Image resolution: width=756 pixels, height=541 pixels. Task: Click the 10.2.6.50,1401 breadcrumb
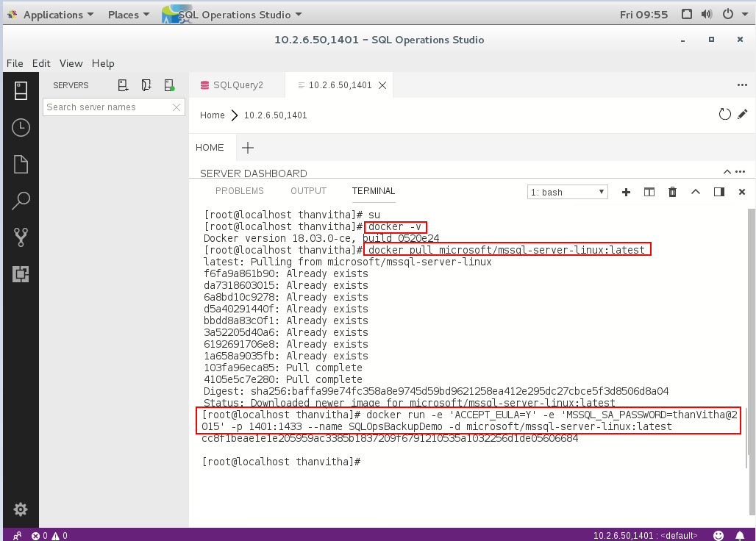[275, 115]
